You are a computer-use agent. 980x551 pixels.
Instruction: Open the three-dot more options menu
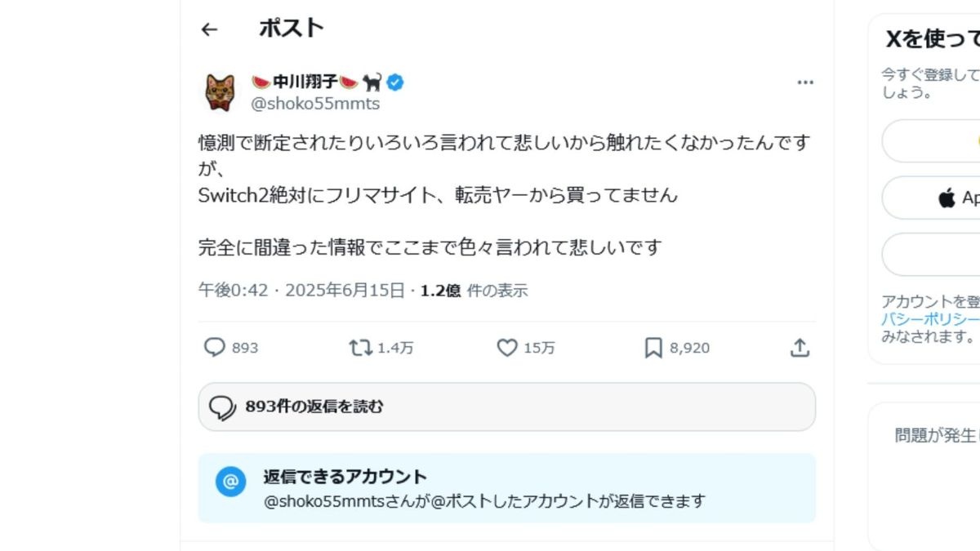[805, 82]
